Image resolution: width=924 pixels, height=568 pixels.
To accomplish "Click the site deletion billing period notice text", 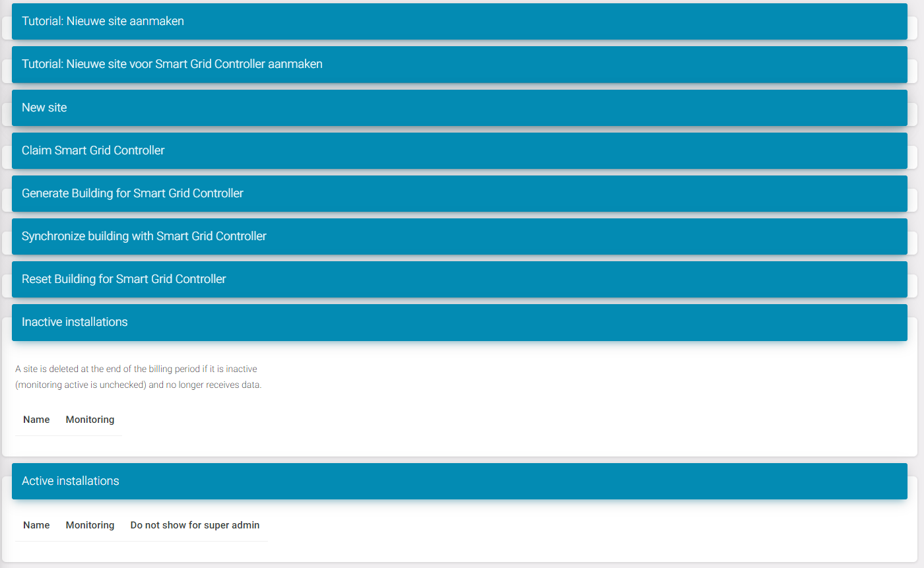I will coord(136,369).
